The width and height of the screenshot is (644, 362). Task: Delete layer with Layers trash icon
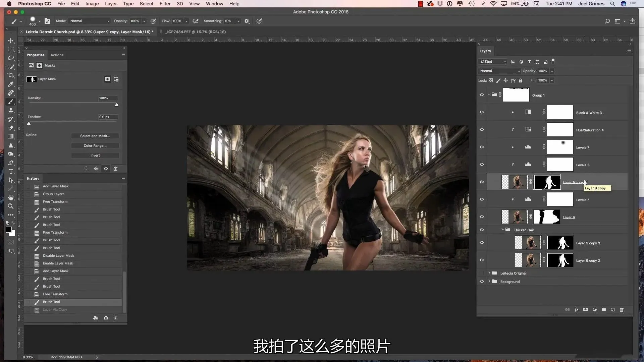point(622,310)
